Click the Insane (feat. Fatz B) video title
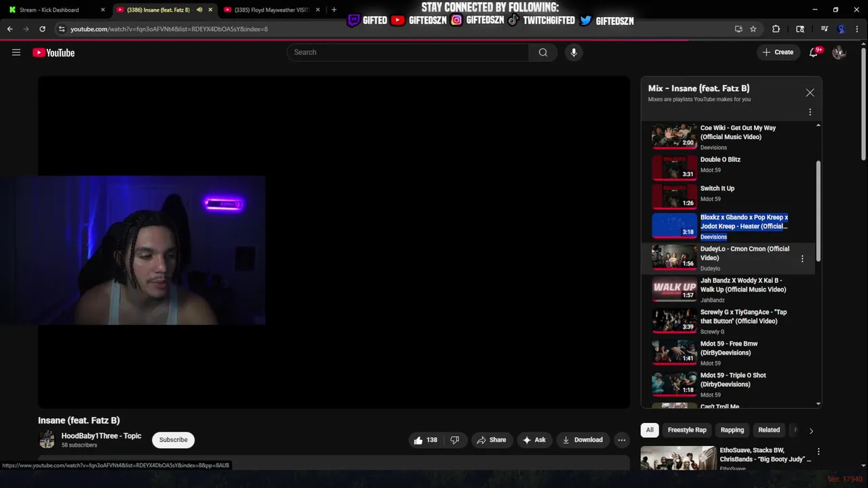The image size is (868, 488). tap(79, 420)
